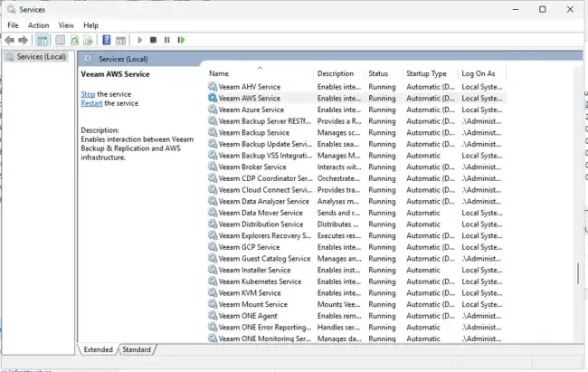Viewport: 588px width, 372px height.
Task: Select Veeam CDP Coordinator Ser... service name
Action: [x=265, y=178]
